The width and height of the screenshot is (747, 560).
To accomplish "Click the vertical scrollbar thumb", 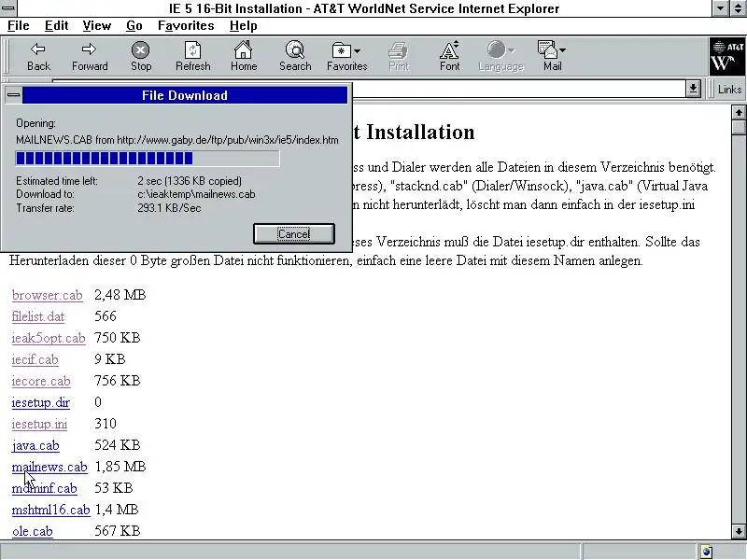I will coord(739,128).
